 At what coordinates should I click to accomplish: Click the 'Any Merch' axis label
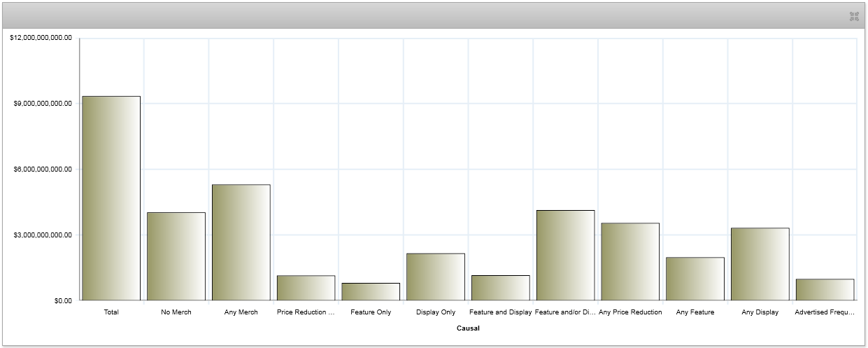tap(241, 312)
